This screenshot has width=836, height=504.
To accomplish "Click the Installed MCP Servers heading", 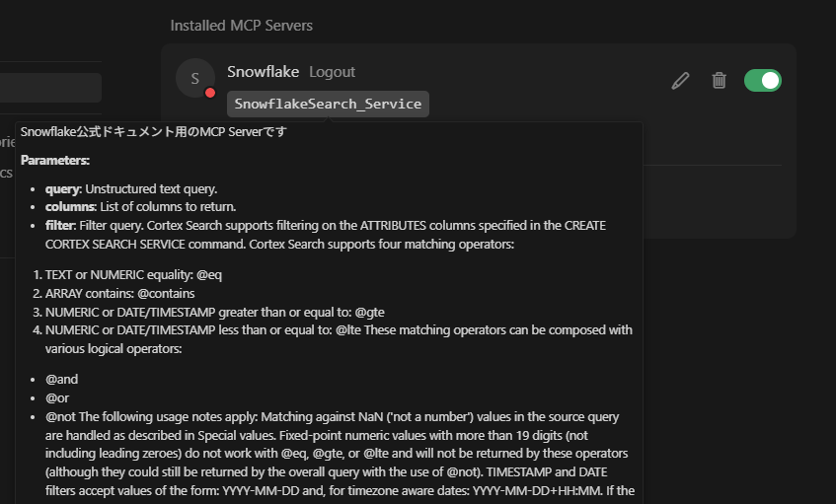I will [x=241, y=25].
